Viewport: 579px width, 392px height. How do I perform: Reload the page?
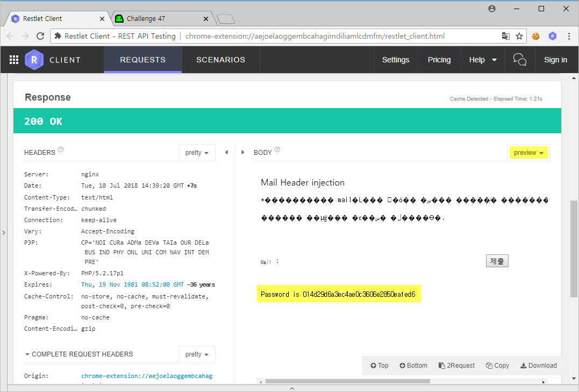40,36
